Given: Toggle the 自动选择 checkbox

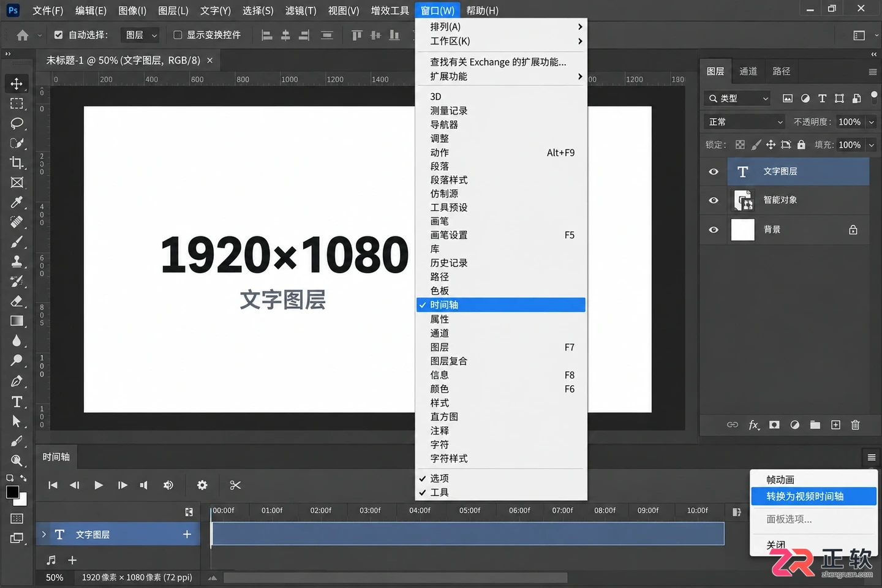Looking at the screenshot, I should (x=58, y=35).
